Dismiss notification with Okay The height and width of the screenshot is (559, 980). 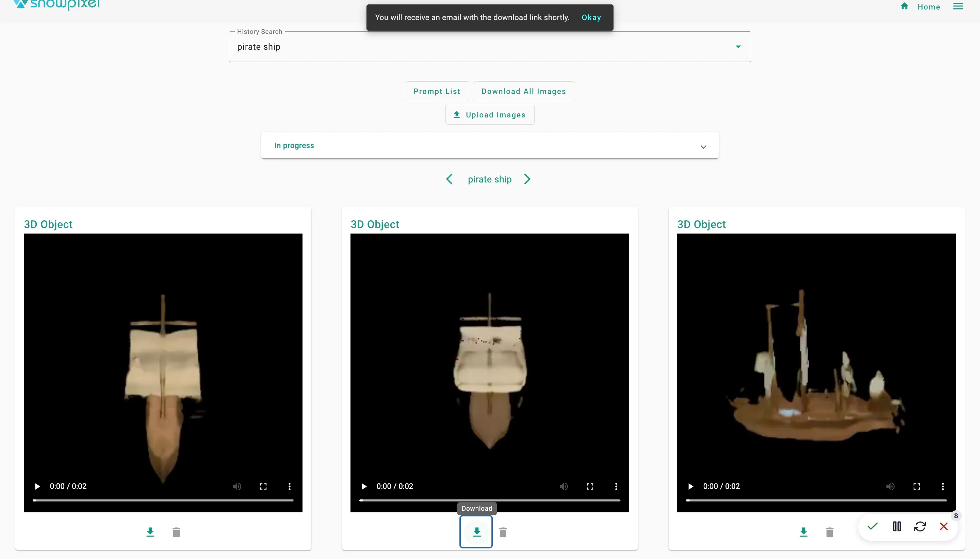591,17
